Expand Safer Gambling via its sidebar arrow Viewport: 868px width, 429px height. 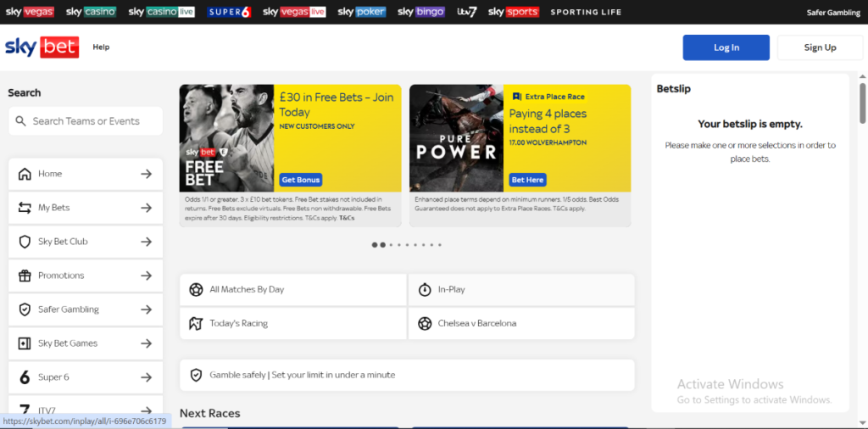tap(146, 309)
